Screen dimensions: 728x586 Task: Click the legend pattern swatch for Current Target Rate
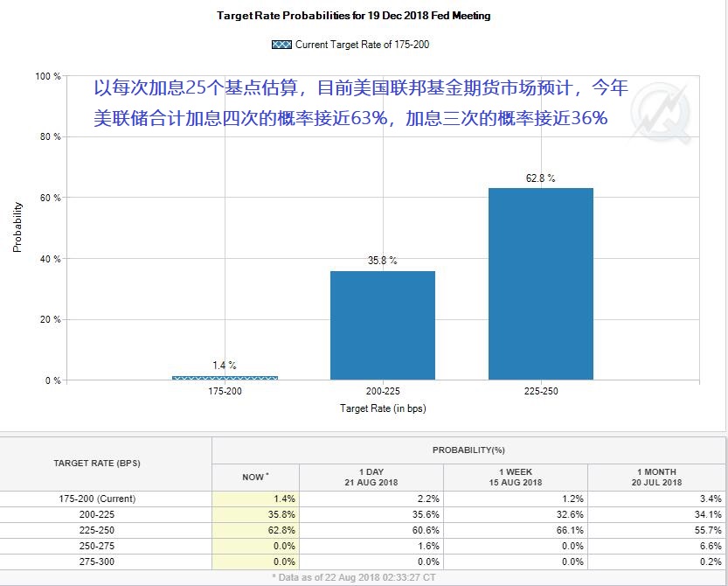tap(282, 45)
